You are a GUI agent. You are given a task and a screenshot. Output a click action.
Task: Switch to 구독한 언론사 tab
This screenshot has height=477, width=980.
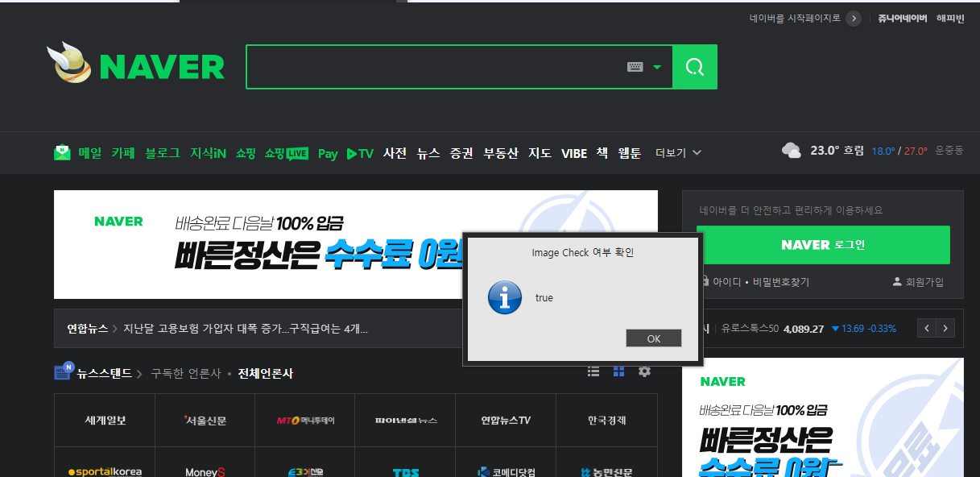[186, 373]
